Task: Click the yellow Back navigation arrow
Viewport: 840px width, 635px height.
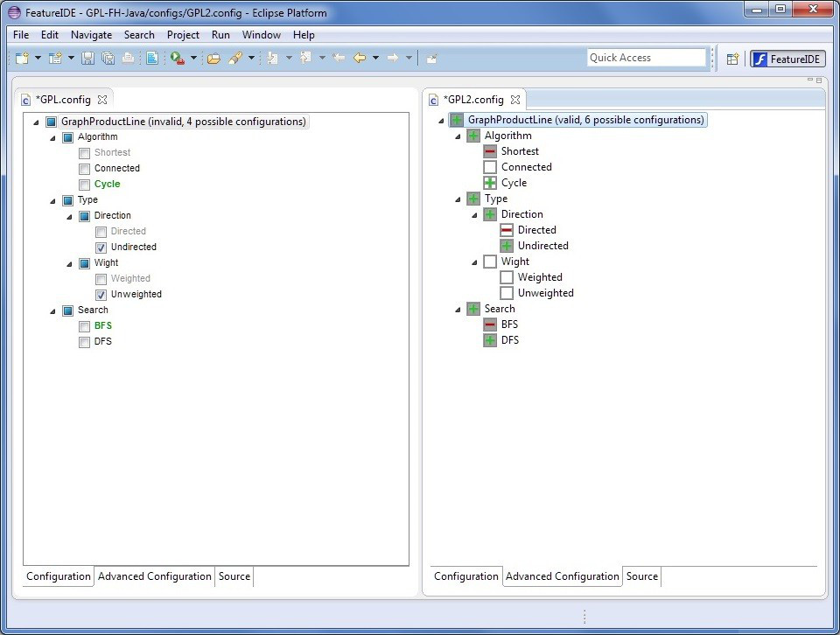Action: coord(360,58)
